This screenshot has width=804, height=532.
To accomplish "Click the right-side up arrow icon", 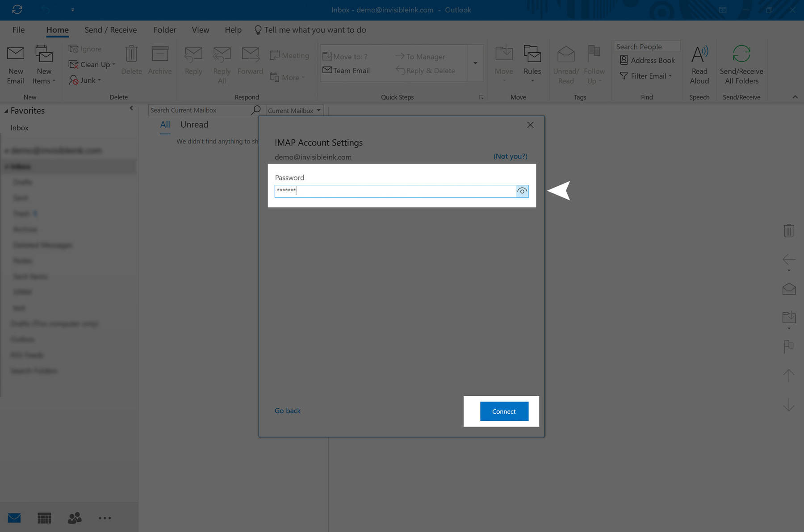I will coord(789,375).
